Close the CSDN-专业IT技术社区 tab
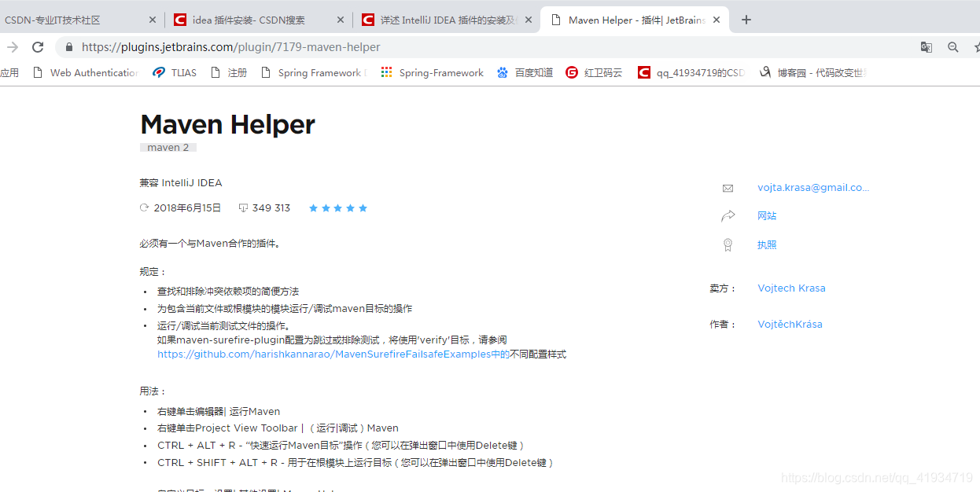The image size is (980, 492). [153, 20]
